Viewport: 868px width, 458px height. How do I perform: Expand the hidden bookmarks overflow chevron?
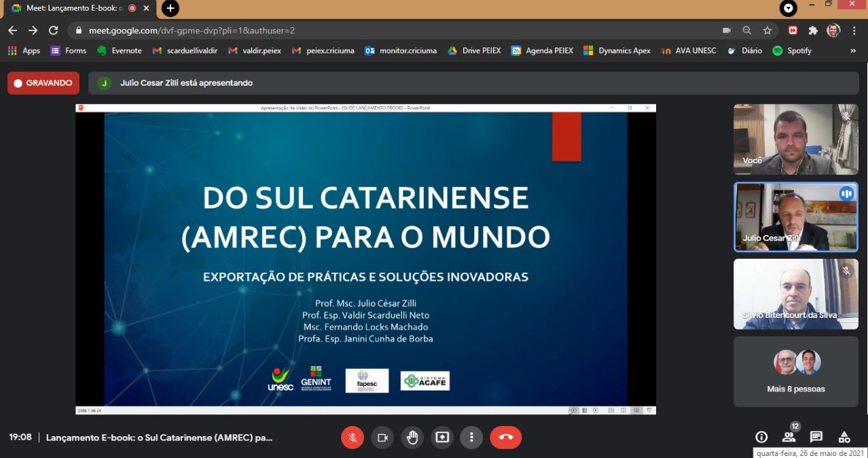pos(853,50)
